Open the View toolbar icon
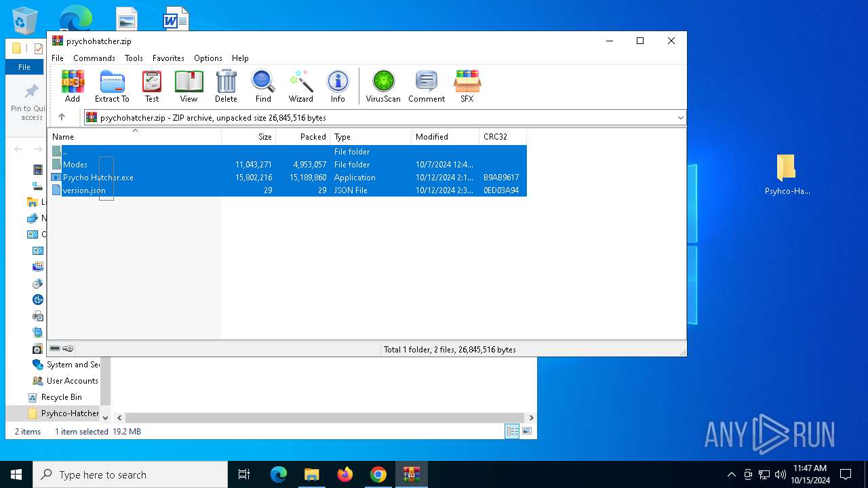Image resolution: width=868 pixels, height=488 pixels. point(189,86)
